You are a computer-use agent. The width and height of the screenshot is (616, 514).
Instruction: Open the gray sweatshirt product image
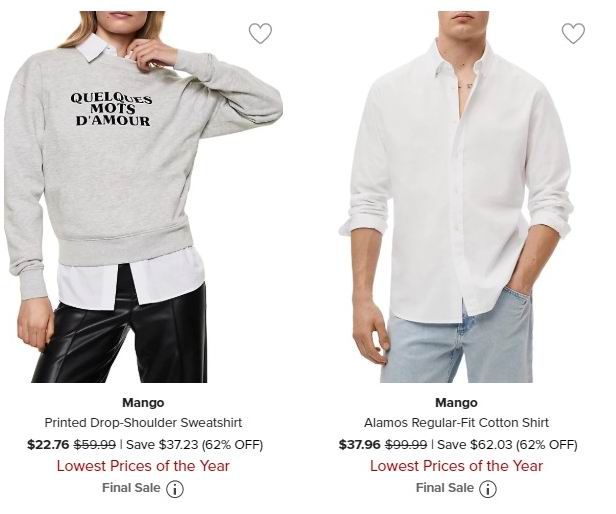pyautogui.click(x=144, y=196)
